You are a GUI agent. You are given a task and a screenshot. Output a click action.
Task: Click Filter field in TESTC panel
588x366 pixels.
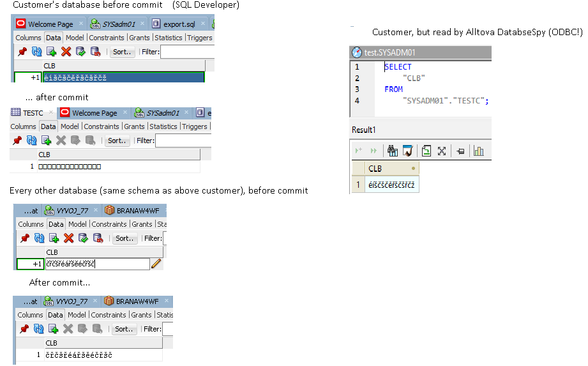point(183,141)
